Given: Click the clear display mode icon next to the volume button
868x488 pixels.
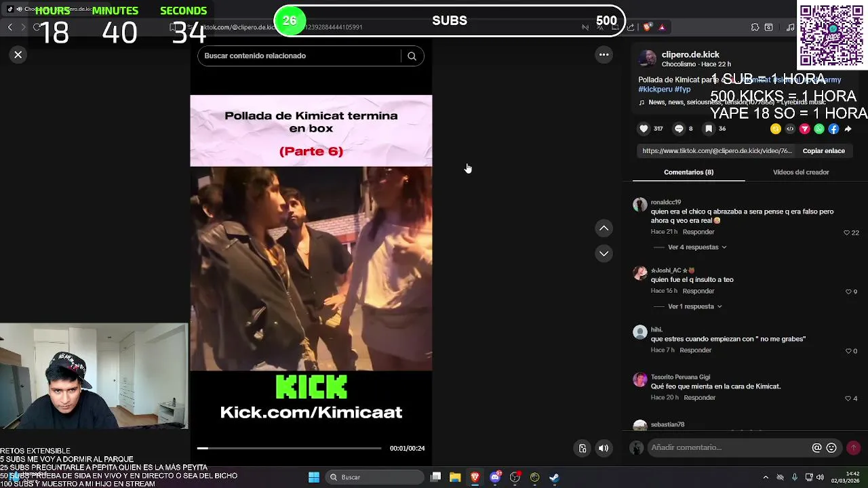Looking at the screenshot, I should click(582, 448).
